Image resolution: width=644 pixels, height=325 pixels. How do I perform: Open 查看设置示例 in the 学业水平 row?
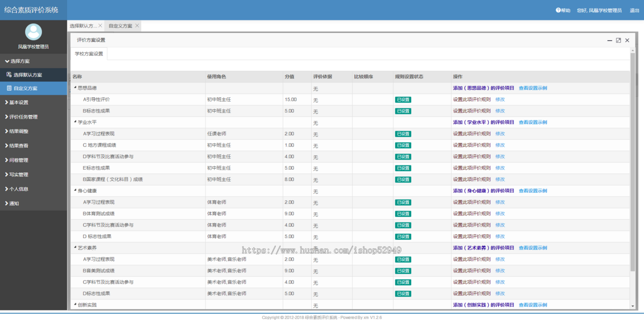coord(533,122)
